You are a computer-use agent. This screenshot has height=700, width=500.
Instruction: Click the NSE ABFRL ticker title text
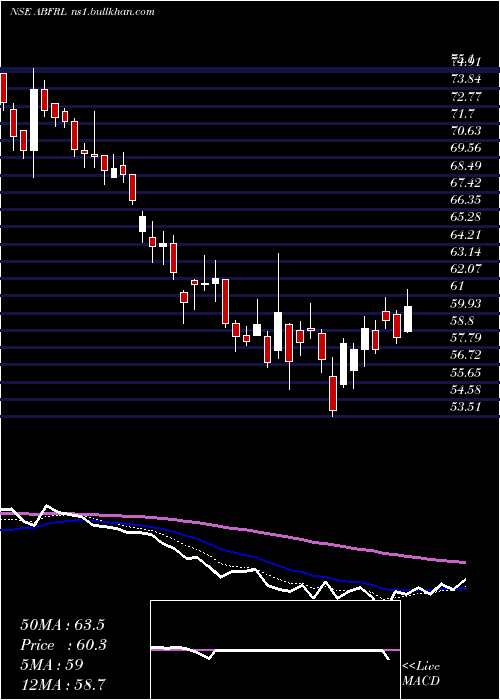click(82, 12)
